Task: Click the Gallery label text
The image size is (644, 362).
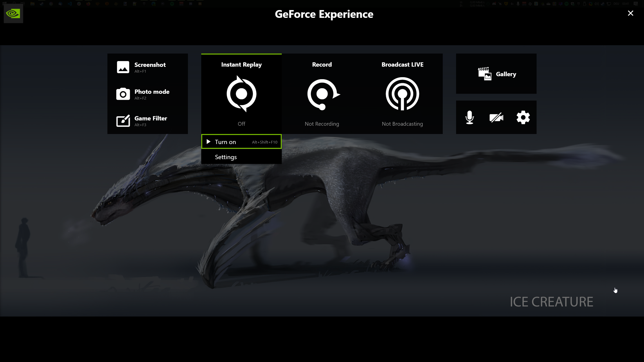Action: [x=506, y=74]
